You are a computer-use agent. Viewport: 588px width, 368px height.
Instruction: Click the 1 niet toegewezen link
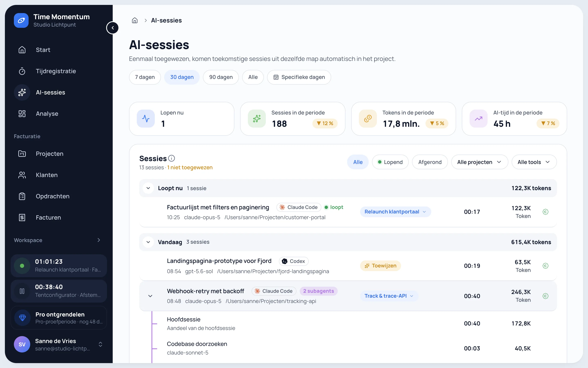190,167
